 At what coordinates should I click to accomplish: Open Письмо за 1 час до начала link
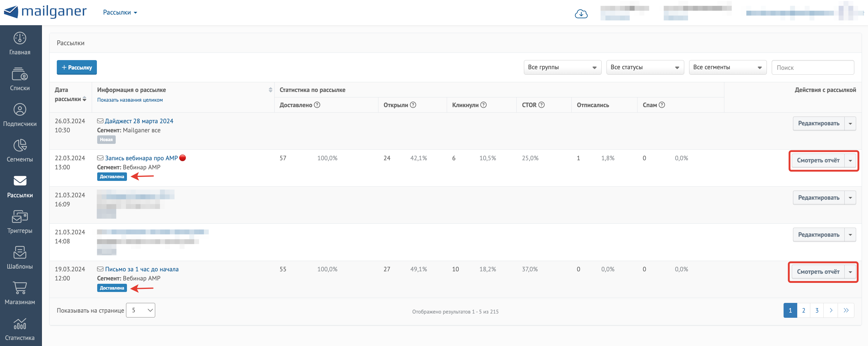point(142,269)
